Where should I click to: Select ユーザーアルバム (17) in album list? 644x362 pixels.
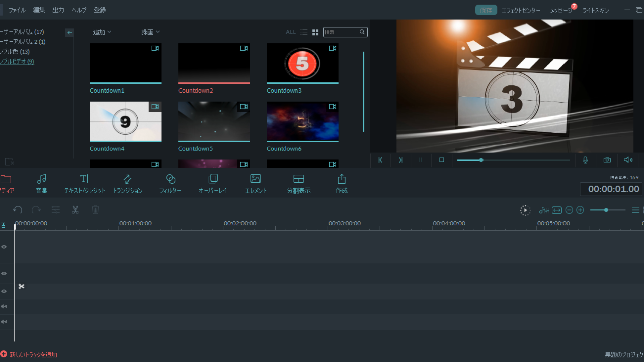22,32
